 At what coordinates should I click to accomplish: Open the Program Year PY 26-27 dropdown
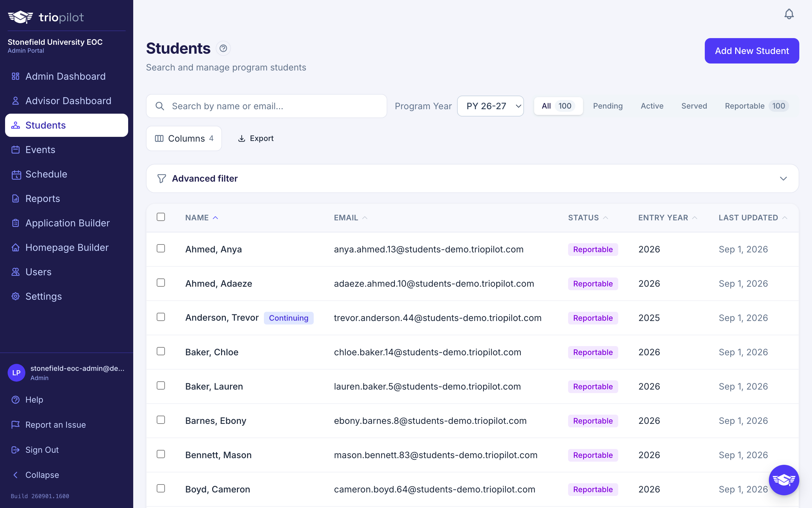(x=490, y=106)
